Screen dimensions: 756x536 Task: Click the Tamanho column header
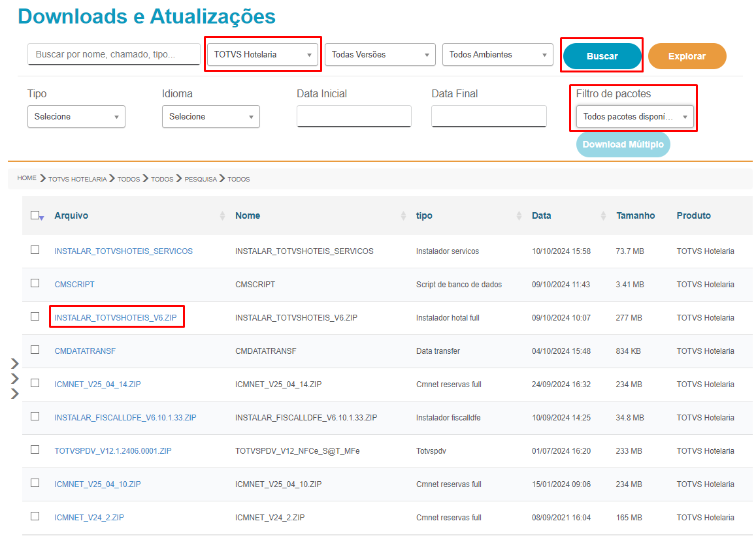[636, 215]
